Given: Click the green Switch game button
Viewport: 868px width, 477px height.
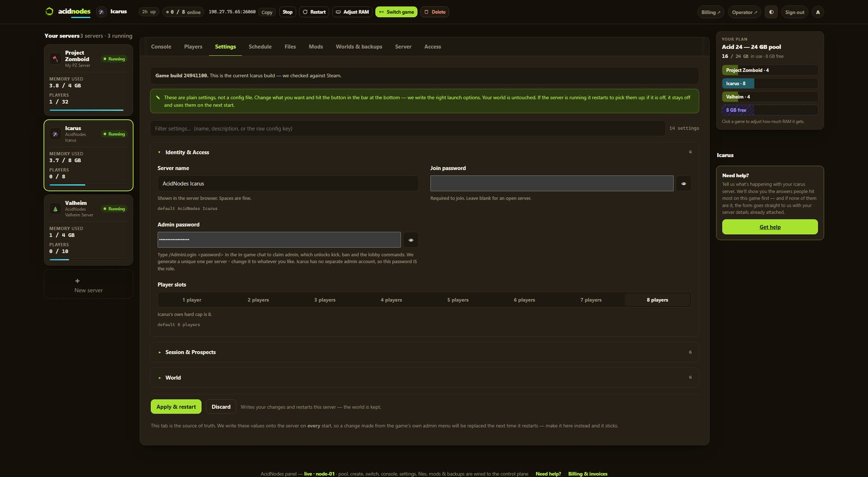Looking at the screenshot, I should tap(397, 12).
